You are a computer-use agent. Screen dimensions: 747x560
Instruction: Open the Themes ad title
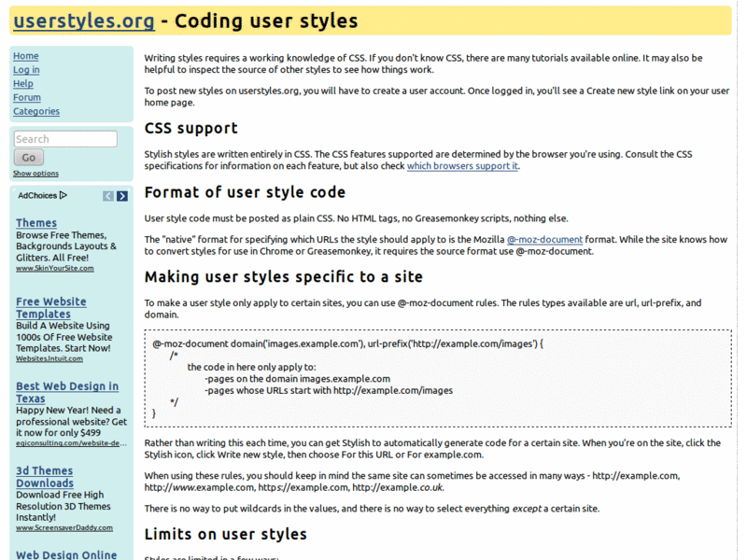pos(36,223)
